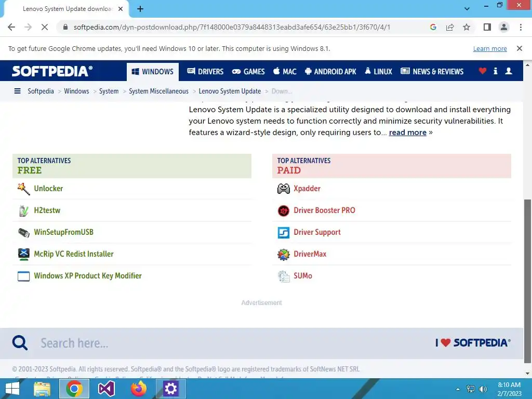This screenshot has width=532, height=399.
Task: Open the tab search chevron
Action: (x=467, y=9)
